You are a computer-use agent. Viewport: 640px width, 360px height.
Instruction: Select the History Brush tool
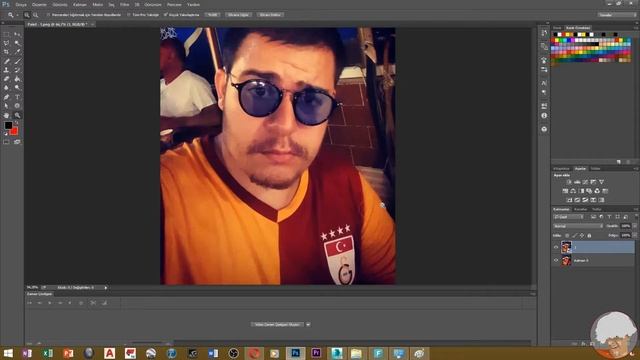pos(17,70)
